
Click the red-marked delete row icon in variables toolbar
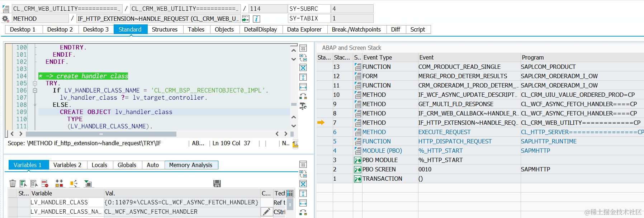click(45, 184)
